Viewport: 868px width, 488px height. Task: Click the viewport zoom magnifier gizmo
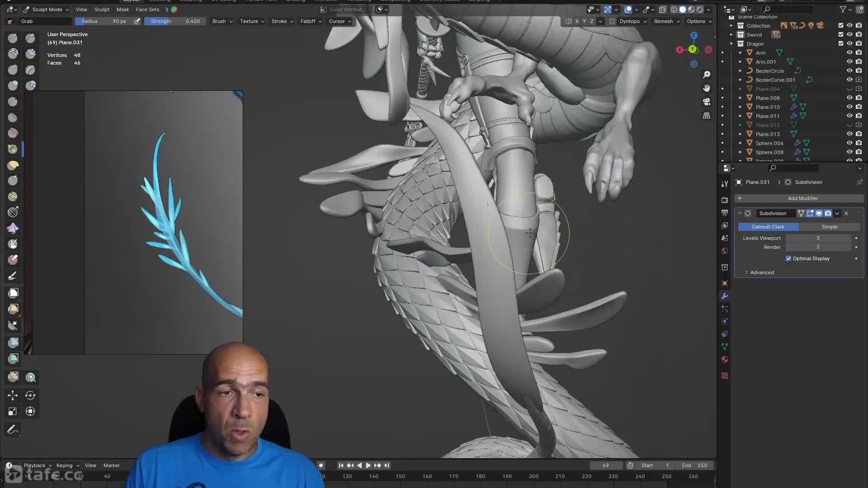click(x=707, y=74)
